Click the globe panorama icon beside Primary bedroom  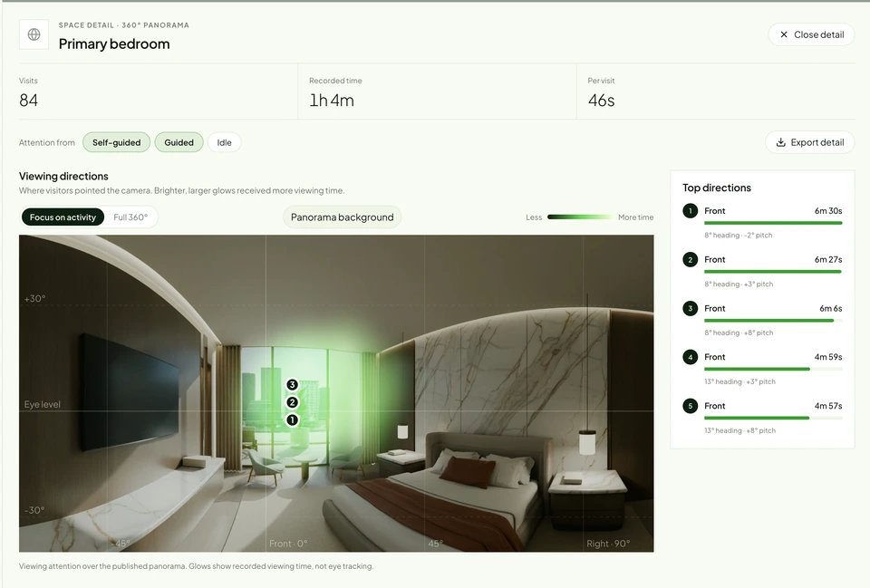34,34
